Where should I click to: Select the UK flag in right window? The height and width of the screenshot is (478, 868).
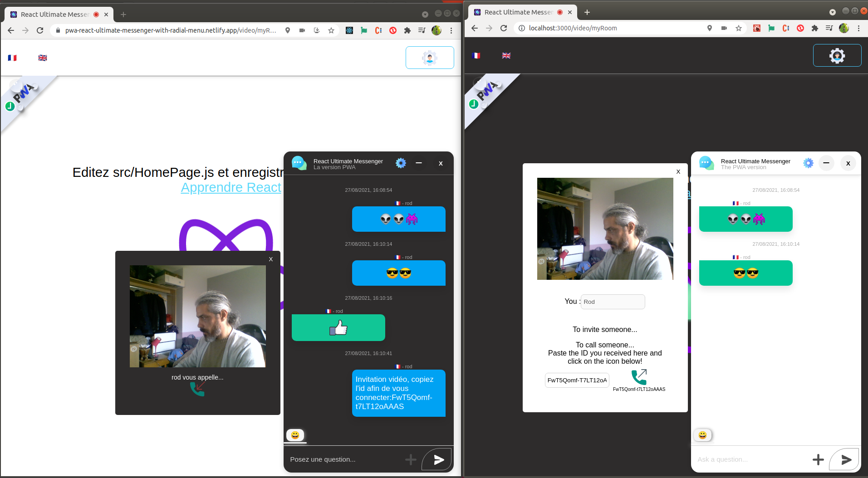[506, 55]
